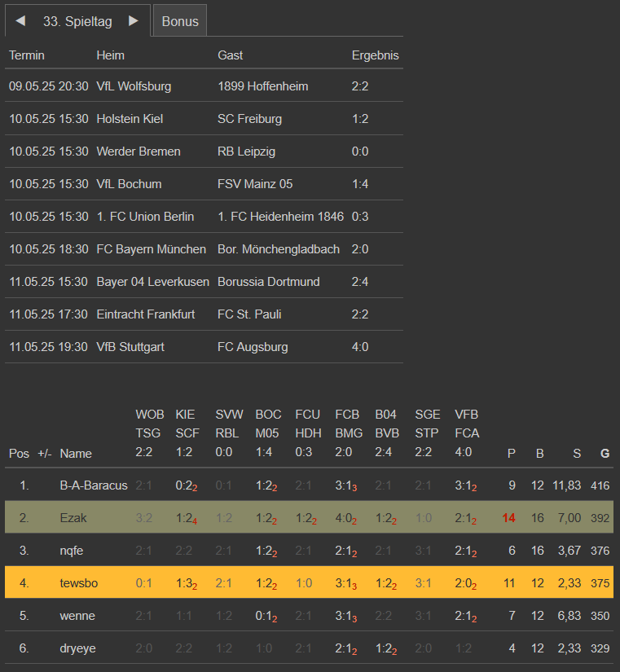Sort ranking by P points column

(512, 454)
